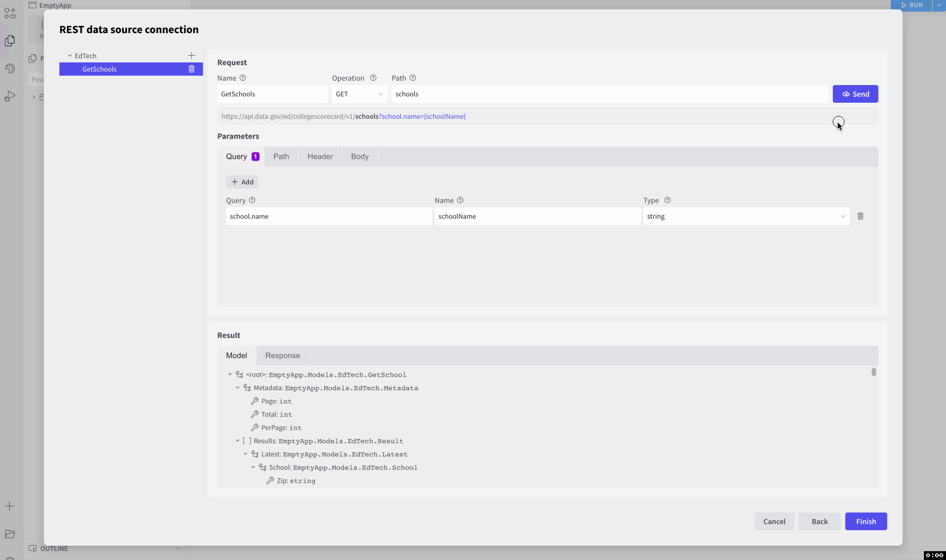Click the generated request URL text
The width and height of the screenshot is (946, 560).
point(343,117)
